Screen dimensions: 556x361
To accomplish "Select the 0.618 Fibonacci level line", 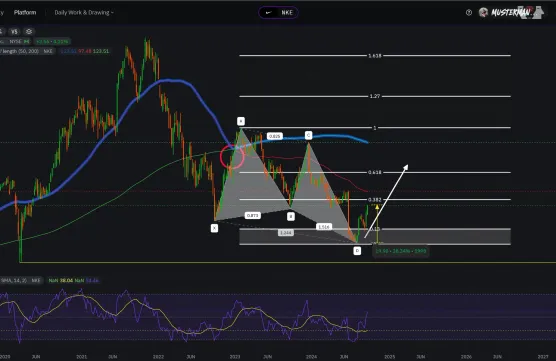I will (x=375, y=172).
